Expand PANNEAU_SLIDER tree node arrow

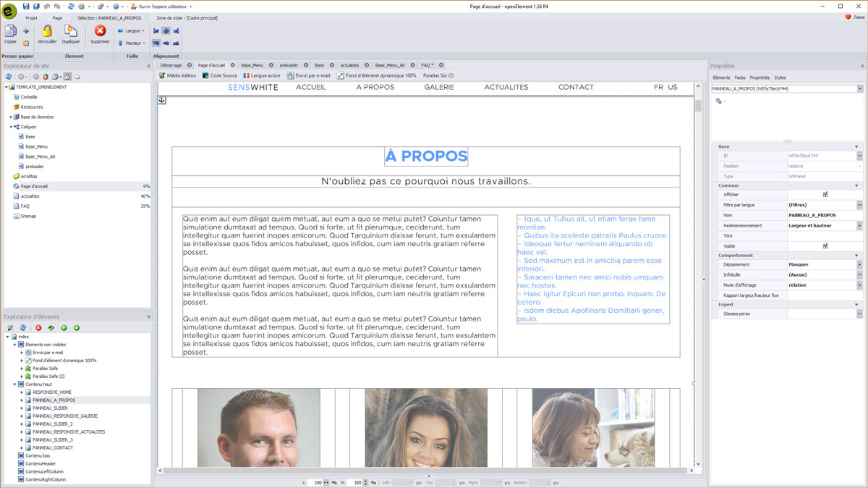pyautogui.click(x=22, y=408)
